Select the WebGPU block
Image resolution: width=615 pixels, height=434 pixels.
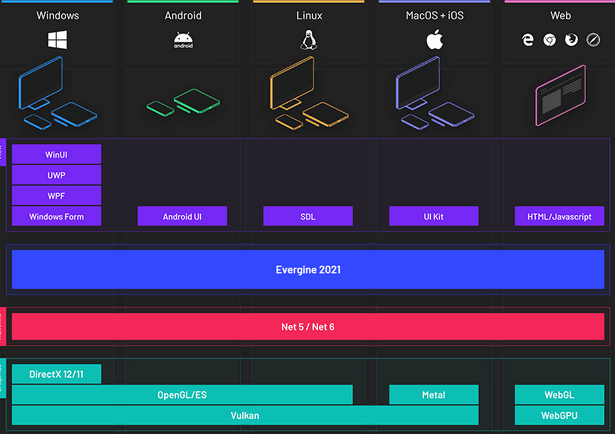tap(560, 415)
